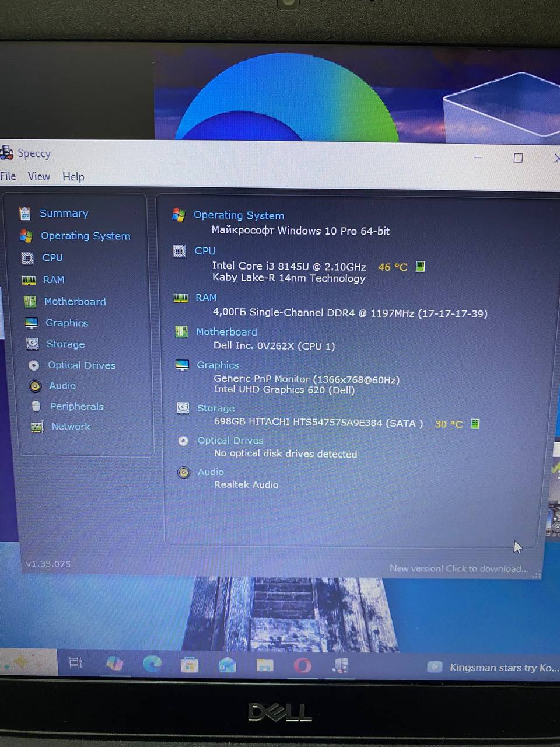Go to the Graphics sidebar entry

pos(67,323)
